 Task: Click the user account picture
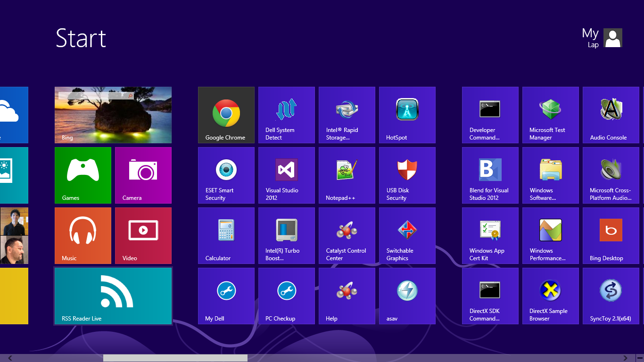pyautogui.click(x=613, y=38)
